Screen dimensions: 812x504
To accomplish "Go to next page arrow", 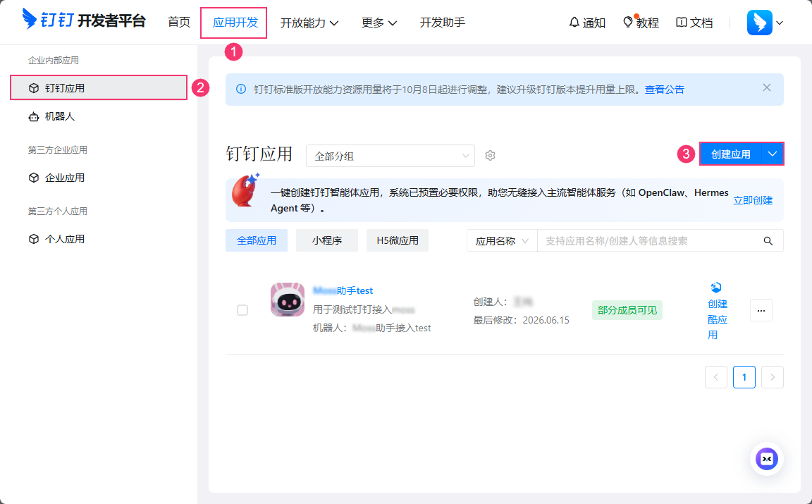I will [773, 377].
